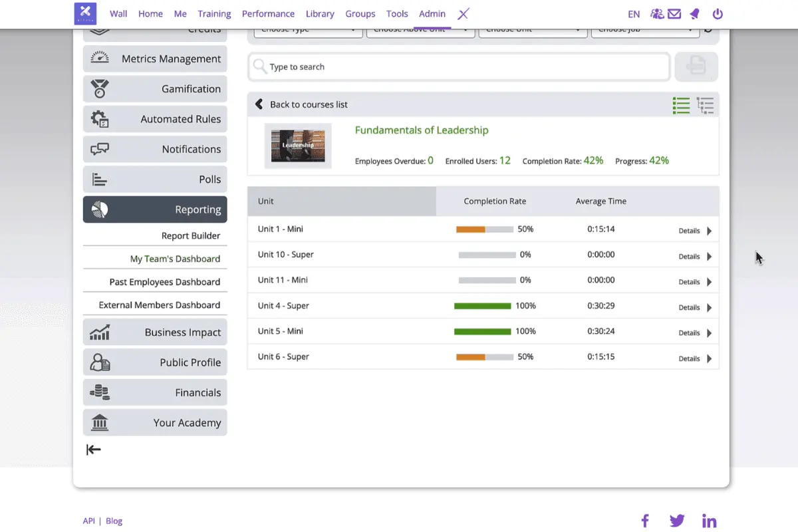The width and height of the screenshot is (798, 532).
Task: Expand details arrow for Unit 5 - Mini
Action: [x=709, y=333]
